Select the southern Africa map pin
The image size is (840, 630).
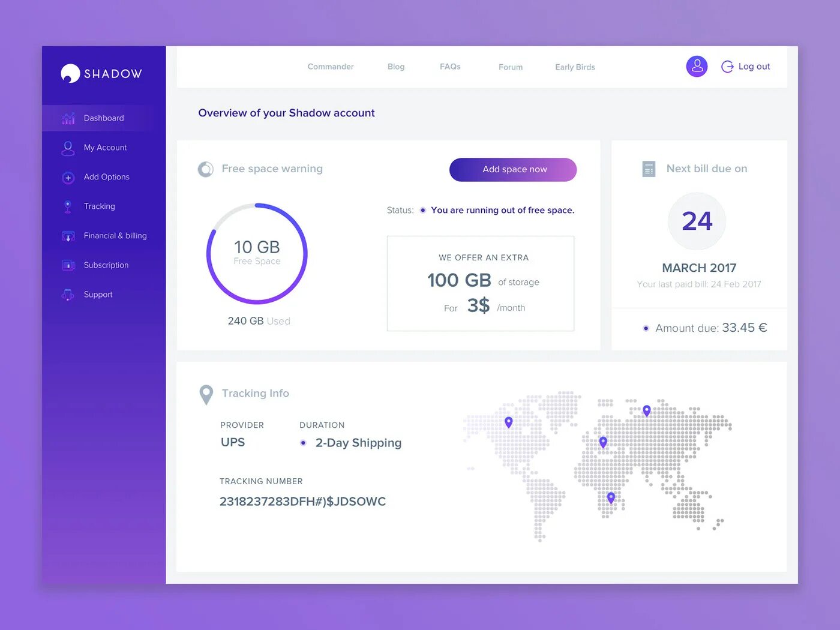pyautogui.click(x=611, y=497)
